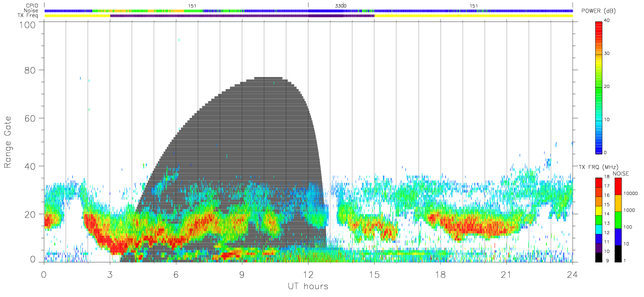
Task: Click the 1000 tick on NOISE scale
Action: 629,210
